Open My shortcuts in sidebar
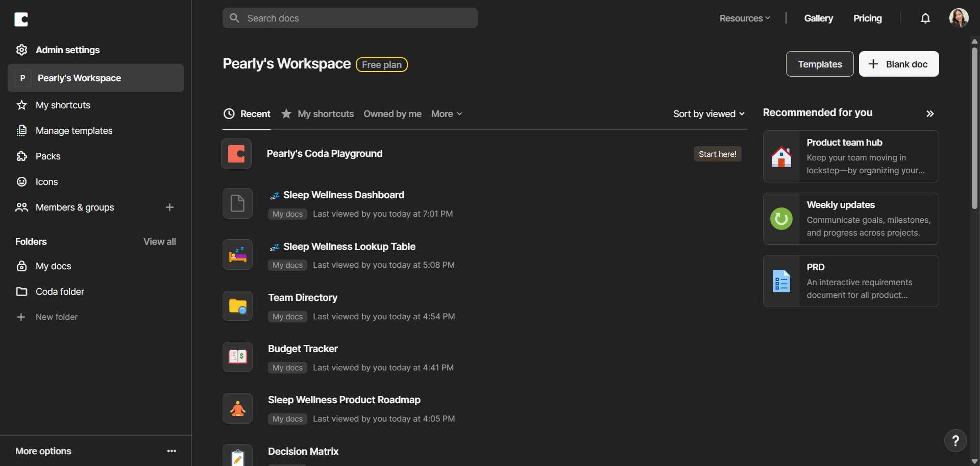Screen dimensions: 980x466 (63, 105)
